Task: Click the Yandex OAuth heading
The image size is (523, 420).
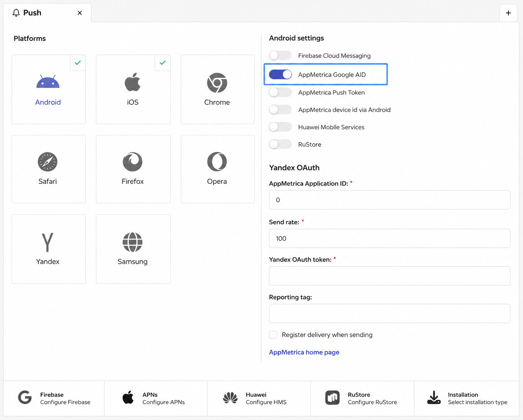Action: point(294,168)
